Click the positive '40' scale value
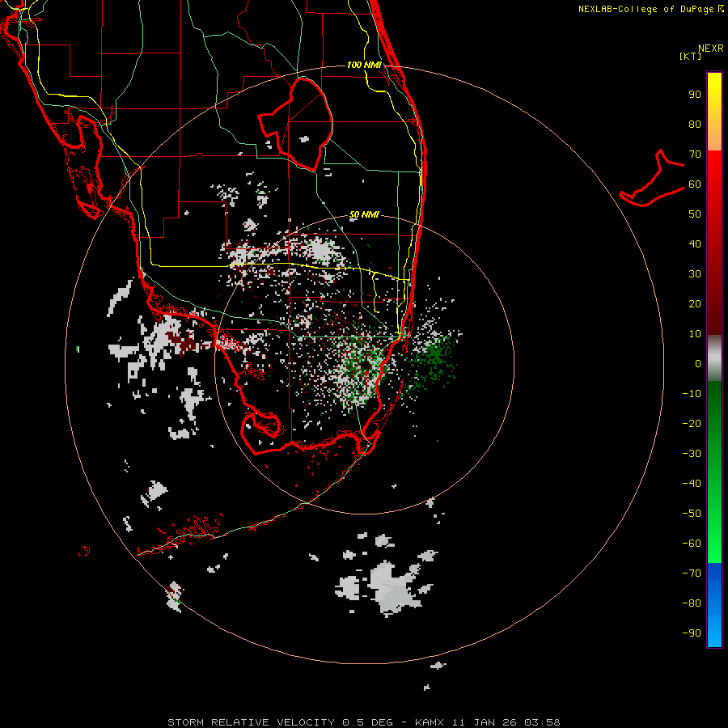Screen dimensions: 728x728 click(x=695, y=243)
